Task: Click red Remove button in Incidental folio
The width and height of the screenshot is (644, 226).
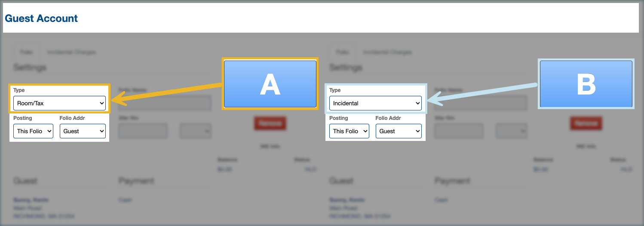Action: 586,123
